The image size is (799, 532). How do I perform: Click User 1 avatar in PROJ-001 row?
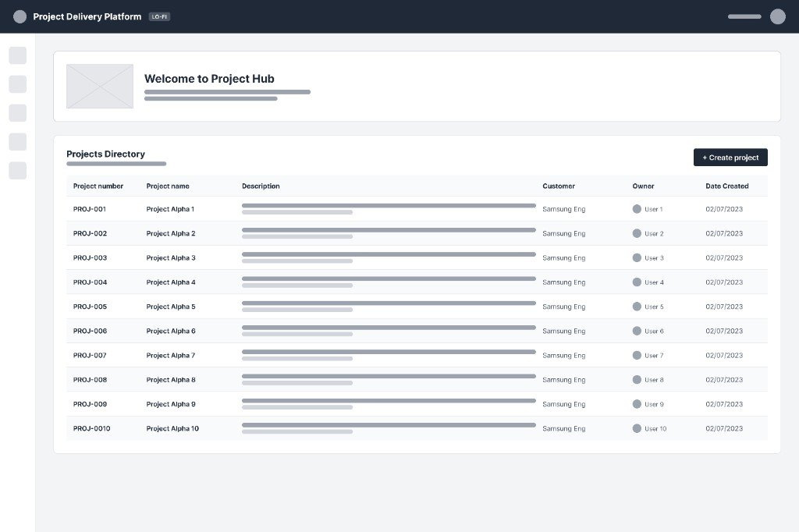point(637,209)
